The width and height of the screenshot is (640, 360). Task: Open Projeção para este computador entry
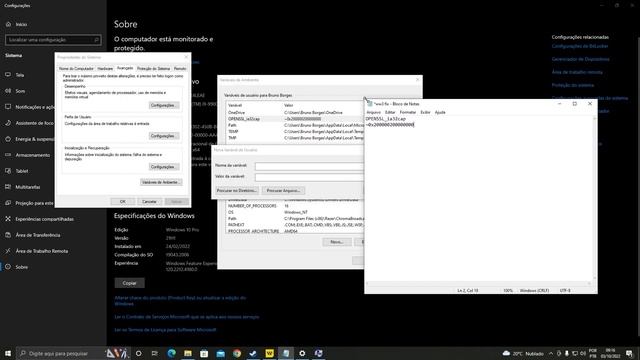tap(29, 203)
